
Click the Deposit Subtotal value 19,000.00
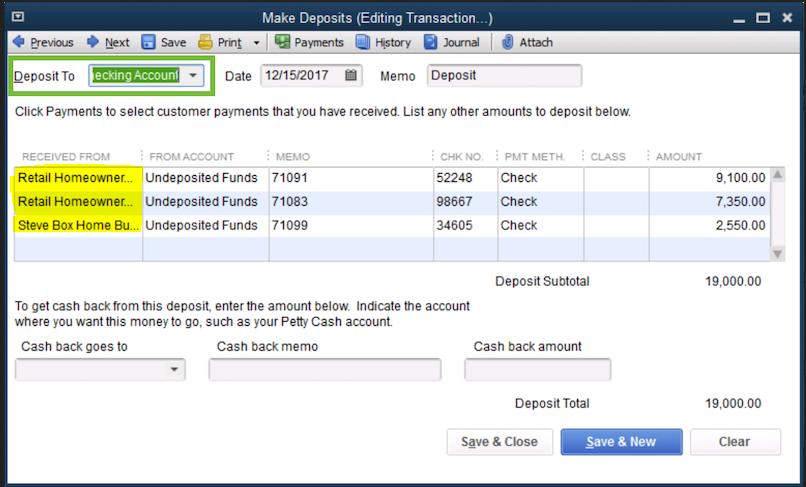tap(733, 281)
